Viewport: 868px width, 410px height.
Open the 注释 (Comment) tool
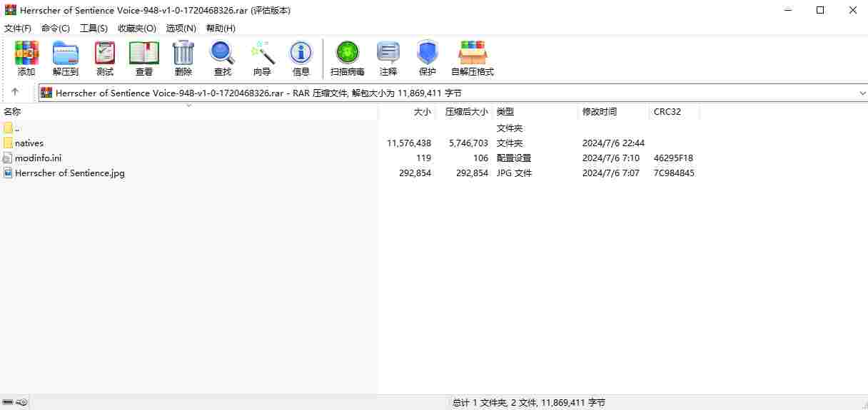(388, 53)
